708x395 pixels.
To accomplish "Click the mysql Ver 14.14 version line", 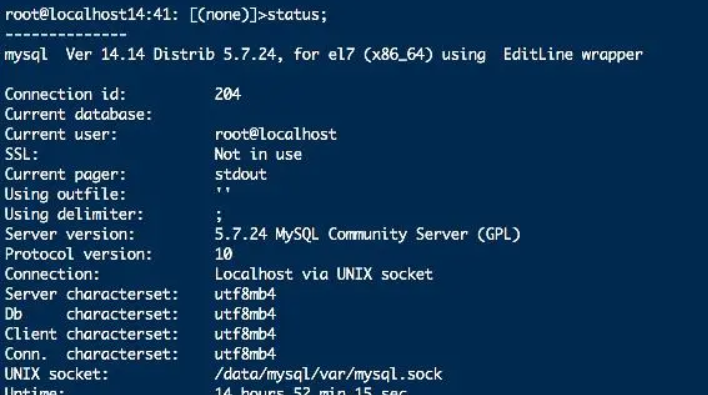I will pos(323,55).
